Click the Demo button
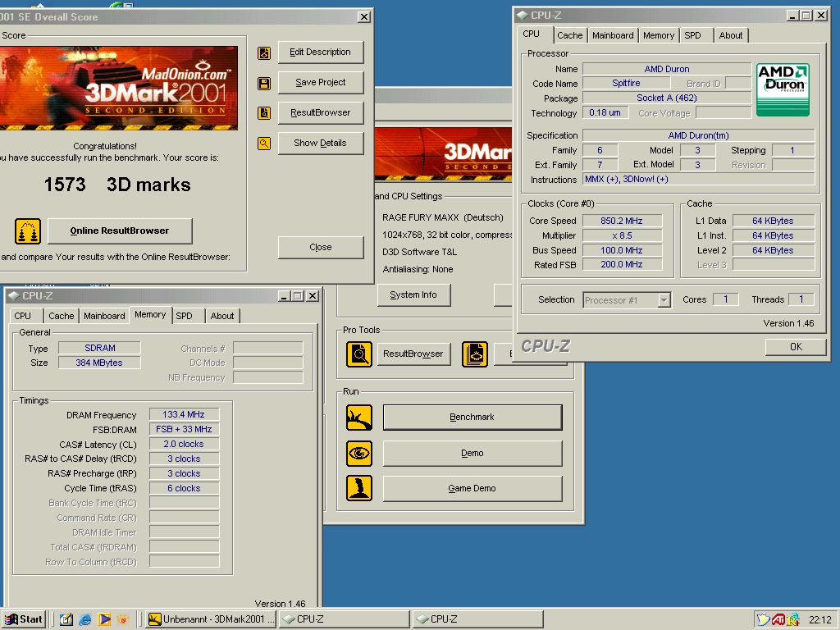The height and width of the screenshot is (630, 840). pos(472,453)
